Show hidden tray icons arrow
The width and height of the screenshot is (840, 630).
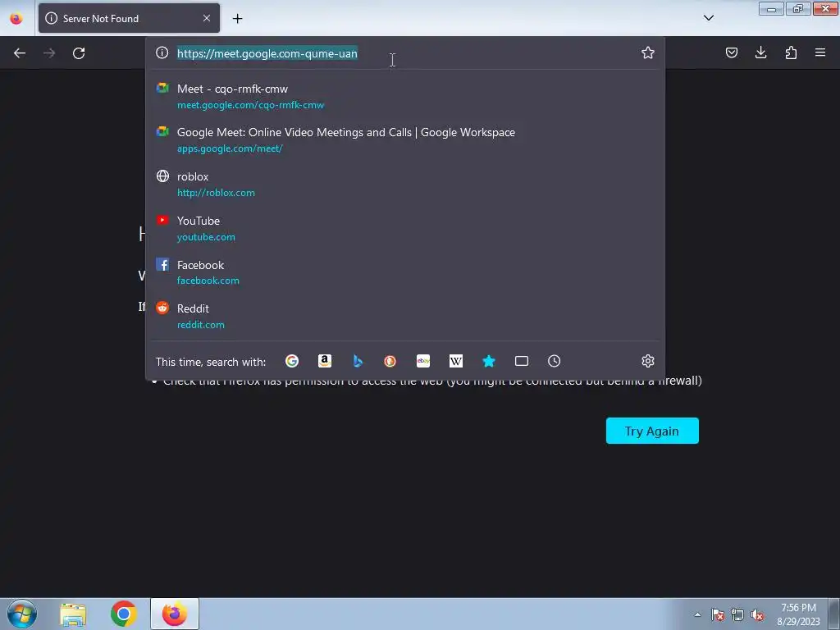[x=697, y=614]
